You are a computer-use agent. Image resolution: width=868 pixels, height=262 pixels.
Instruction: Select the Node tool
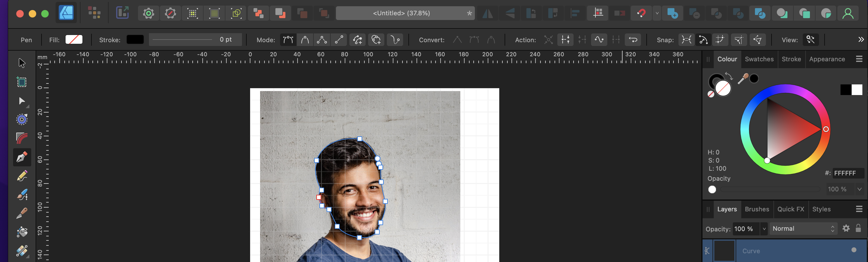click(22, 101)
